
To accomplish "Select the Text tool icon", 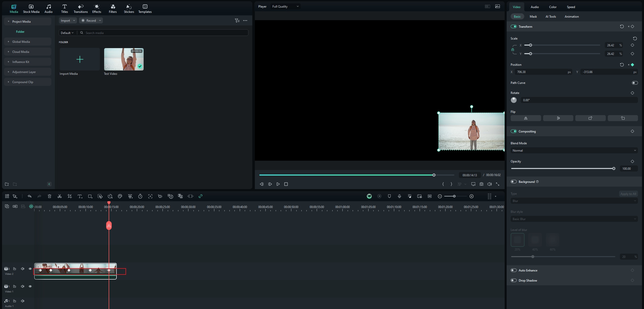I will (79, 196).
